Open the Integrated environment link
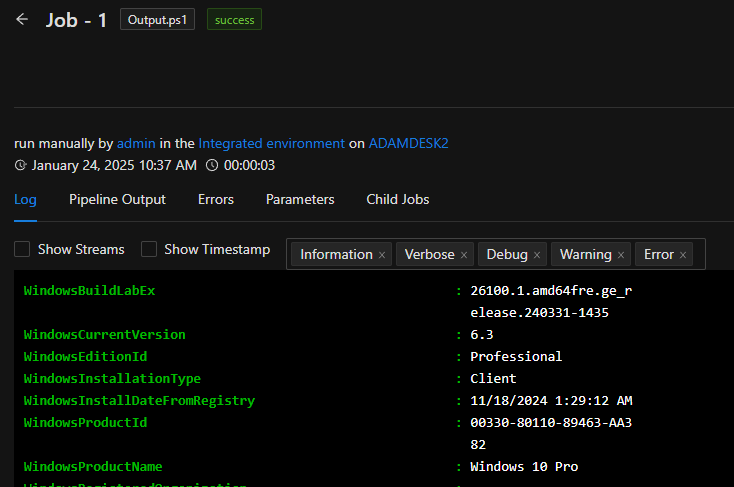The height and width of the screenshot is (487, 734). pyautogui.click(x=271, y=143)
